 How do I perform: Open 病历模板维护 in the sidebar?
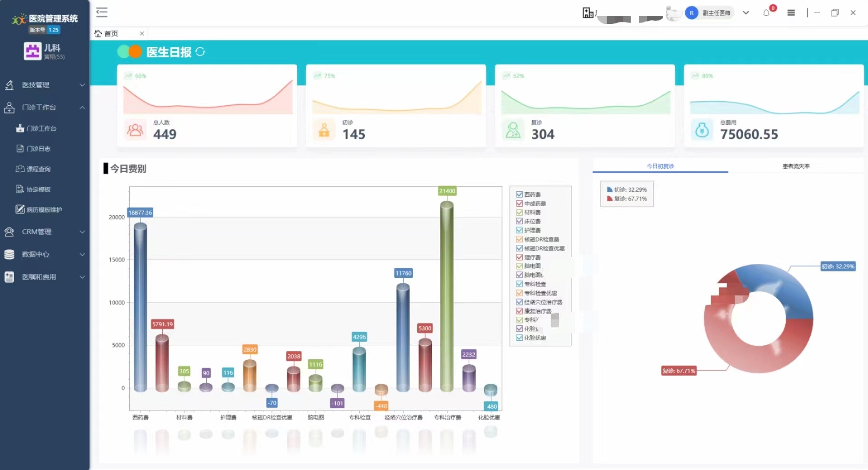(44, 210)
